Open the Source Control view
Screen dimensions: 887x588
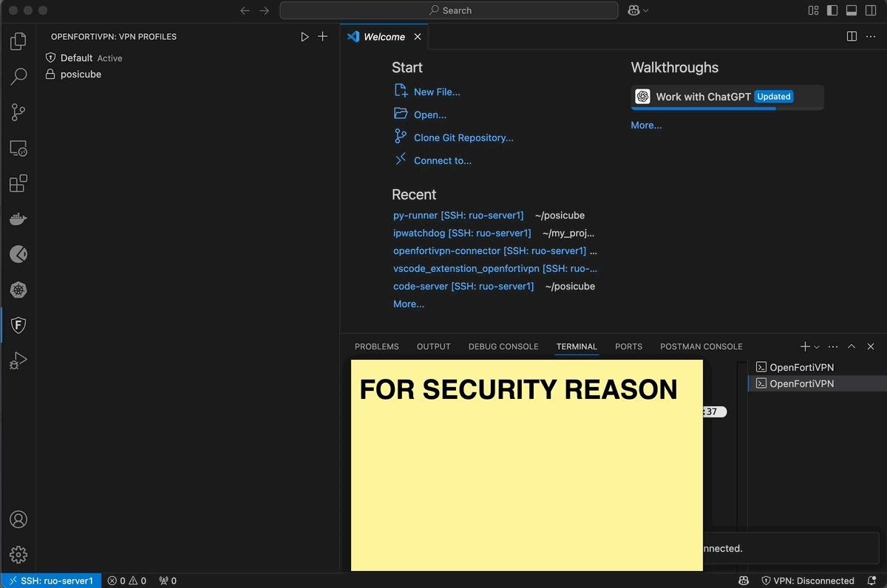[x=18, y=112]
